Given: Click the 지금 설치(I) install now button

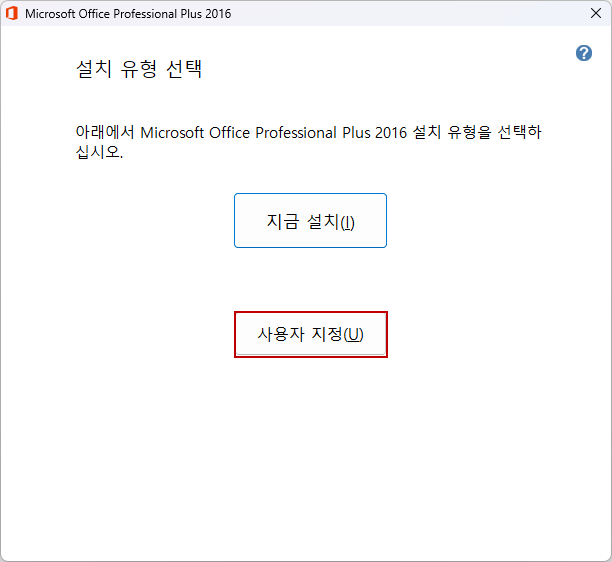Looking at the screenshot, I should (310, 221).
